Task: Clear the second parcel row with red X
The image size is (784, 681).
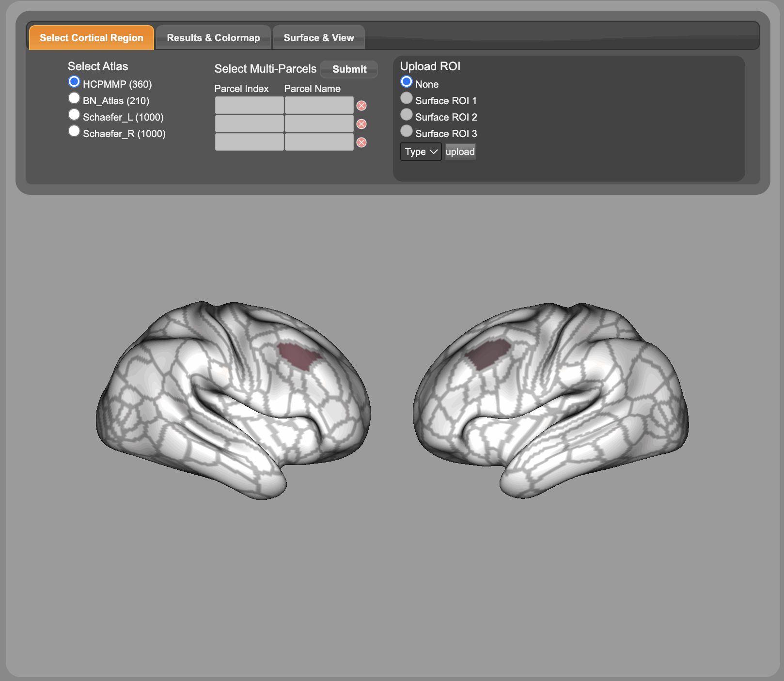Action: point(361,124)
